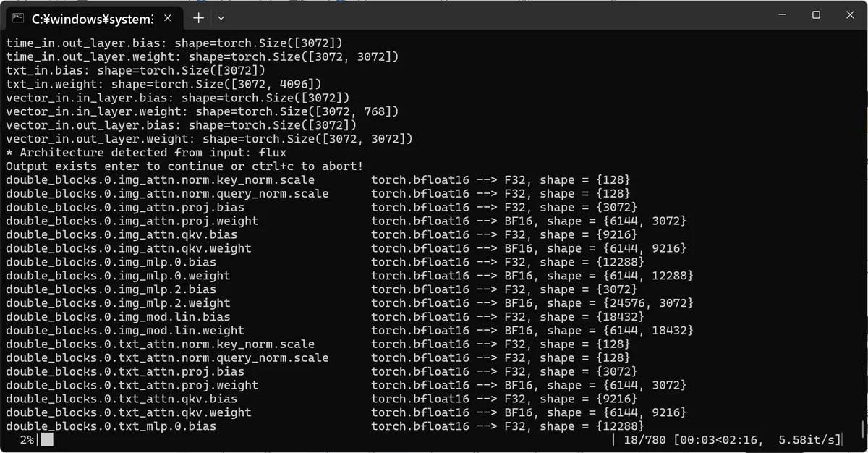
Task: Expand the new-tab profile dropdown chevron
Action: (x=221, y=17)
